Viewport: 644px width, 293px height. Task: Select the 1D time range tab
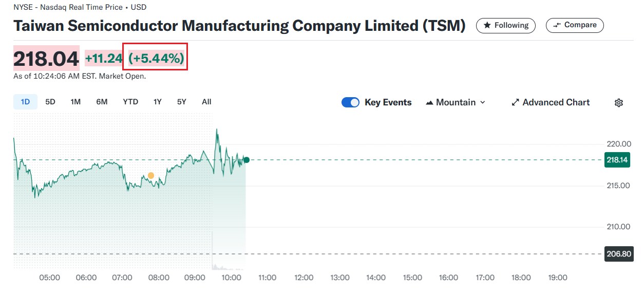25,102
